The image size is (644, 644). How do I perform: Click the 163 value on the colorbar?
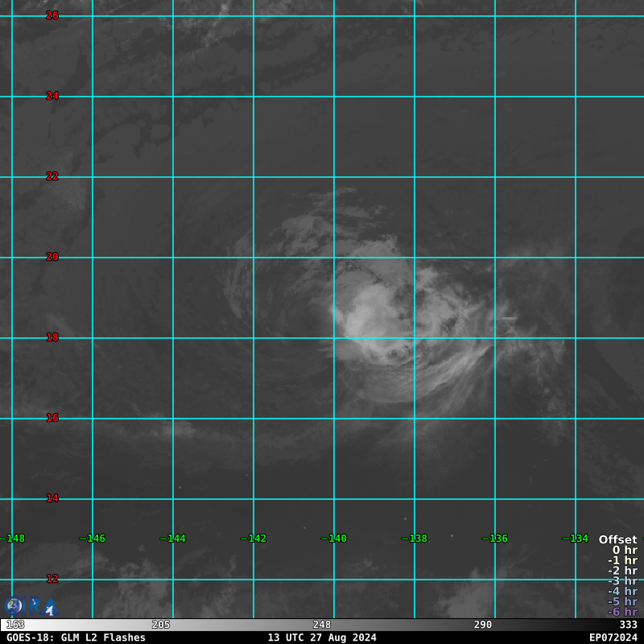pos(15,625)
